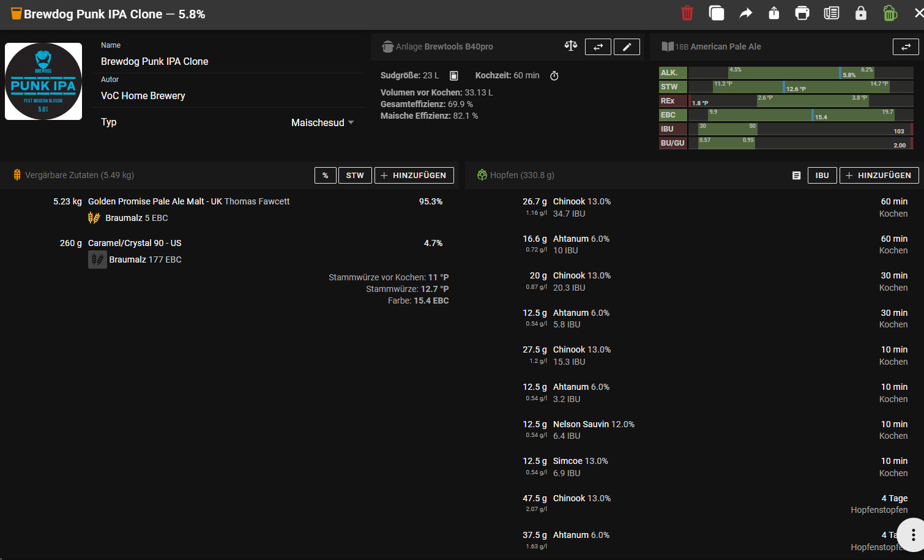Click the export upload icon
924x560 pixels.
point(774,13)
